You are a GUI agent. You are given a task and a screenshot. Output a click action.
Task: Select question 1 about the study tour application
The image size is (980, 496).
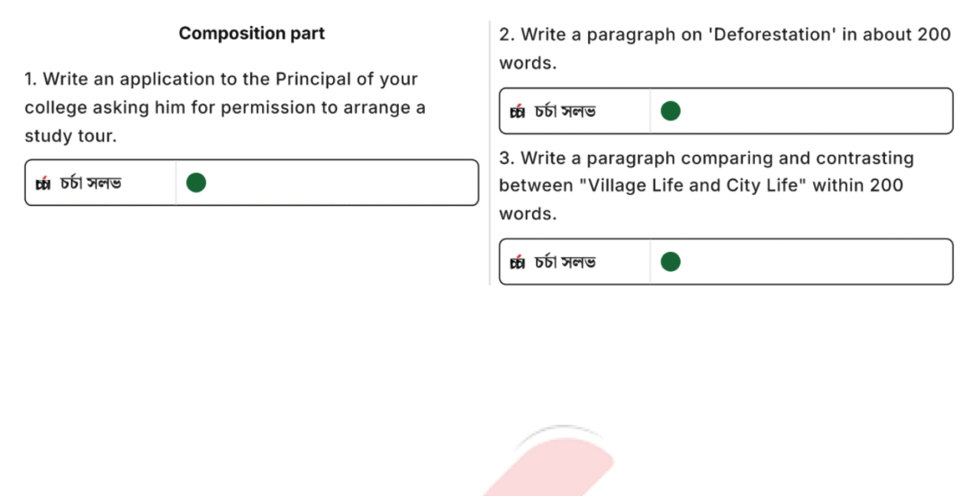point(225,108)
